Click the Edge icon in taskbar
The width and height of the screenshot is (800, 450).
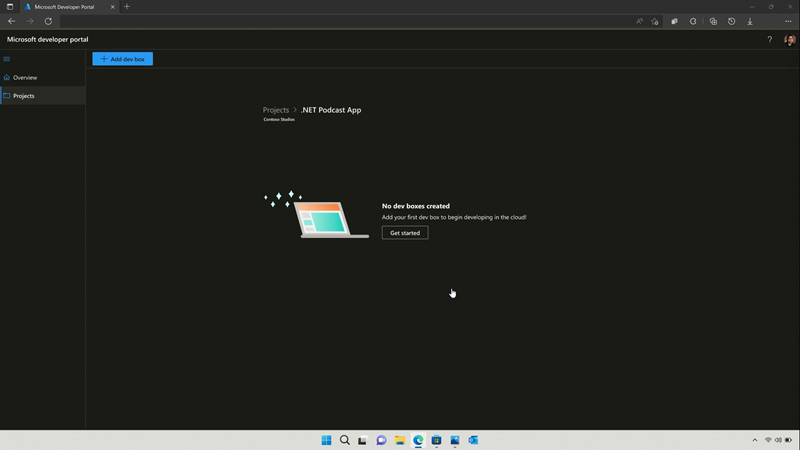[418, 440]
